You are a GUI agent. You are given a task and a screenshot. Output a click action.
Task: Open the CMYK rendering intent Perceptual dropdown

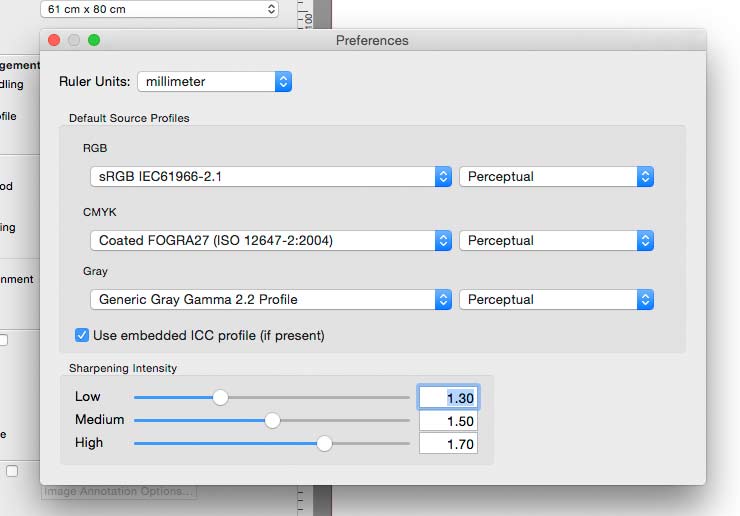556,241
